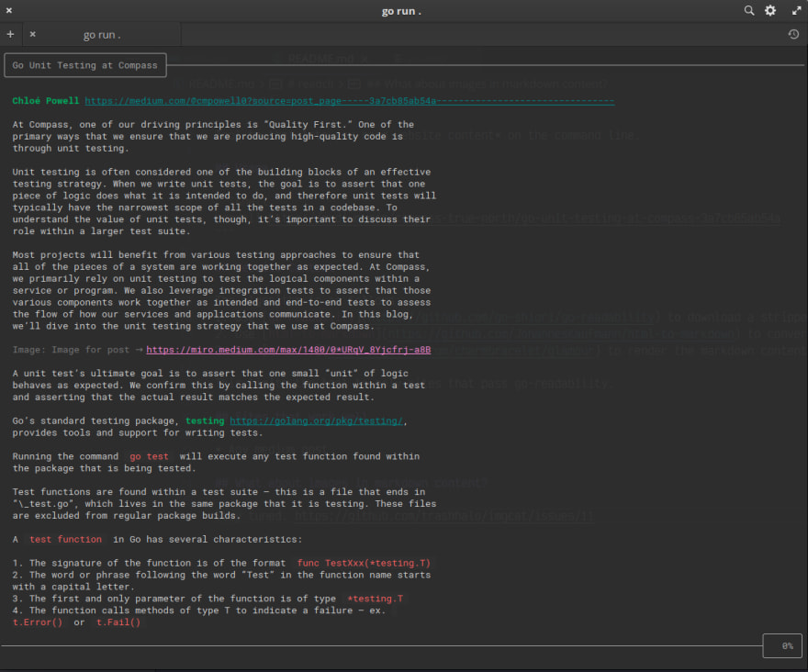Screen dimensions: 808x672
Task: Click the author name 'Chloé Powell'
Action: 46,100
